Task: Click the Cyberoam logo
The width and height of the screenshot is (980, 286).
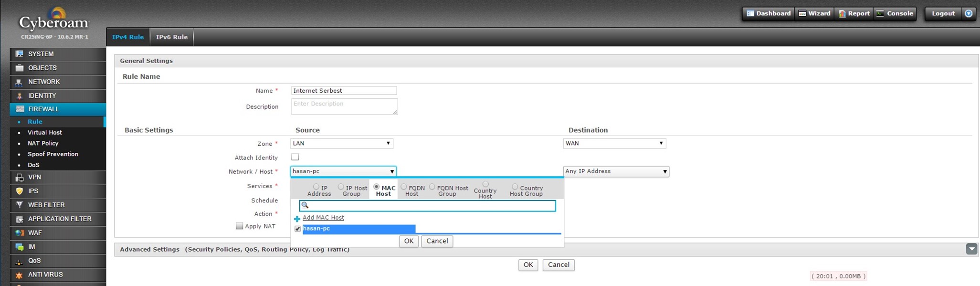Action: [54, 19]
